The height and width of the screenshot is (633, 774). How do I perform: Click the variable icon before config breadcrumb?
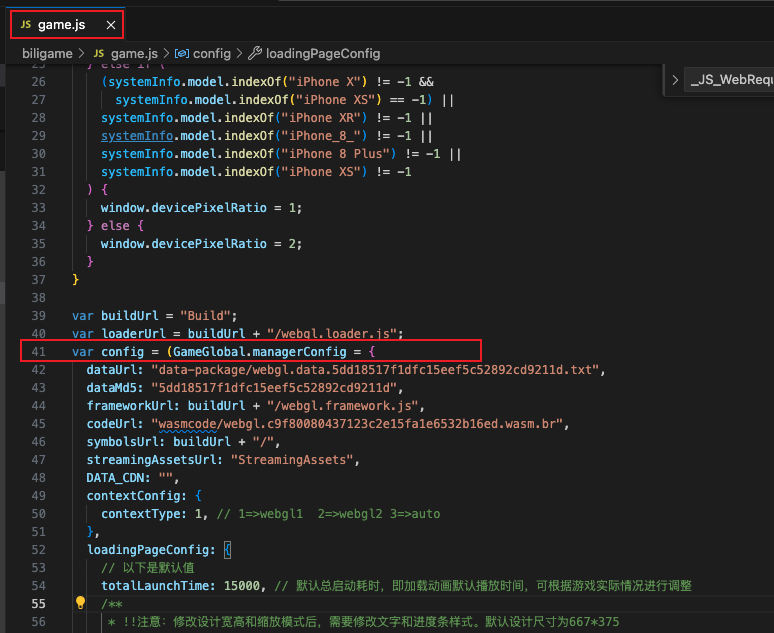[x=182, y=53]
